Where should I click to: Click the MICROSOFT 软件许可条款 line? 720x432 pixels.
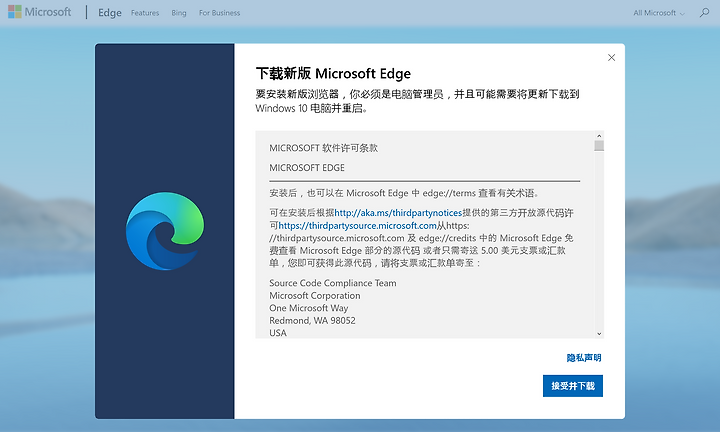[323, 148]
